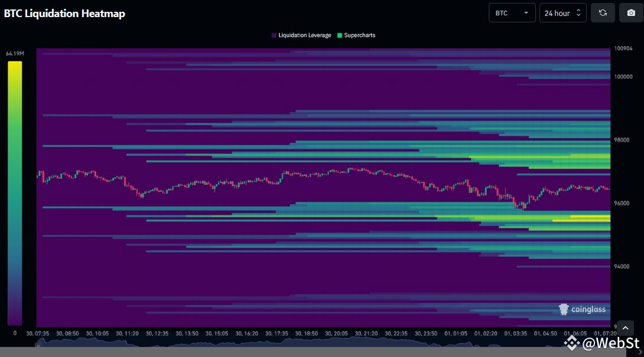Click the stepper arrows beside 24 hour
Viewport: 644px width, 357px height.
point(577,12)
